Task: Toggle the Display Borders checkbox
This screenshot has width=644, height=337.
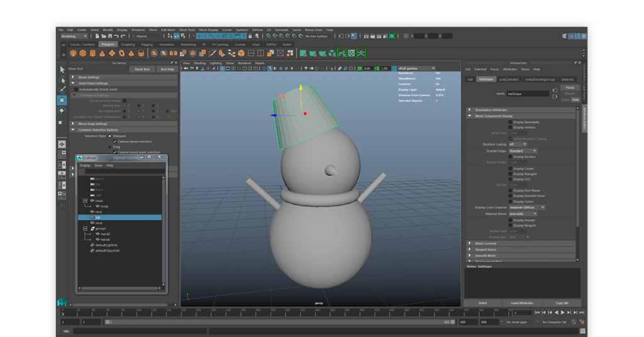Action: [510, 157]
